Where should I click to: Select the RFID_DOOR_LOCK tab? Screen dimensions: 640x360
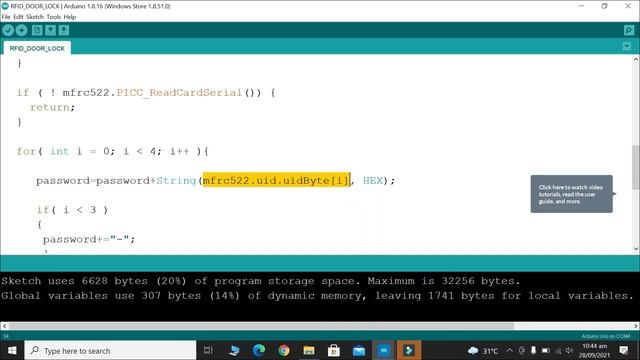coord(37,48)
